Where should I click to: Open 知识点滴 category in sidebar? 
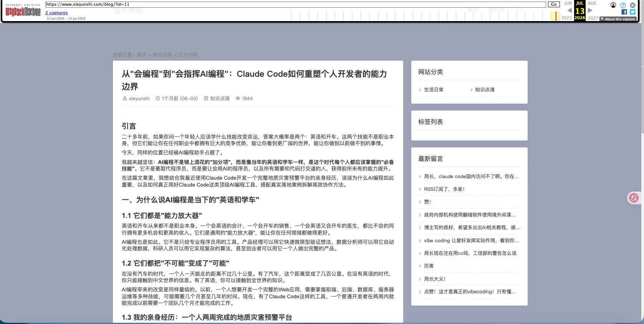pos(485,90)
